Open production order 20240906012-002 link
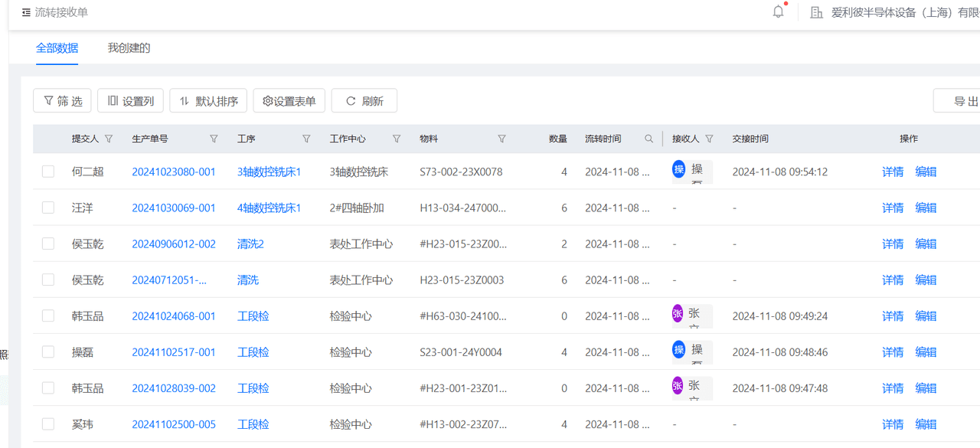 [x=174, y=244]
